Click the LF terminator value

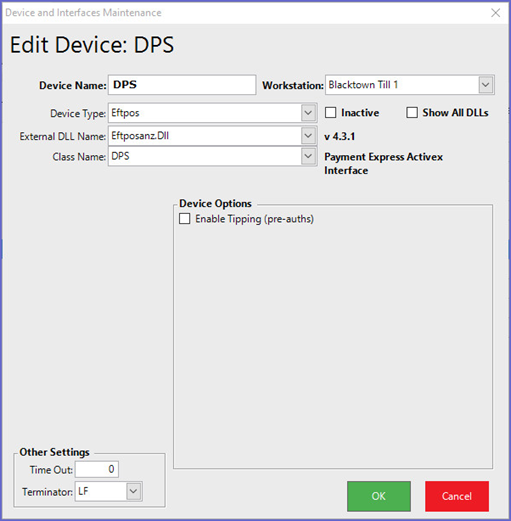coord(83,491)
